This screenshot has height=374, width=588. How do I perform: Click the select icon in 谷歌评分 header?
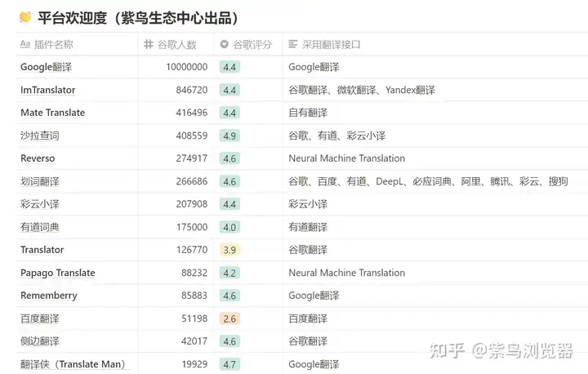225,44
